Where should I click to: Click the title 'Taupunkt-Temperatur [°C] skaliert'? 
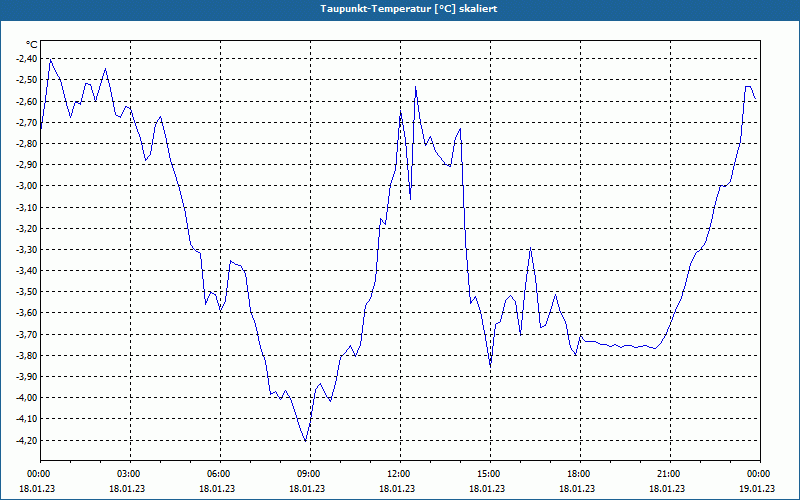409,9
